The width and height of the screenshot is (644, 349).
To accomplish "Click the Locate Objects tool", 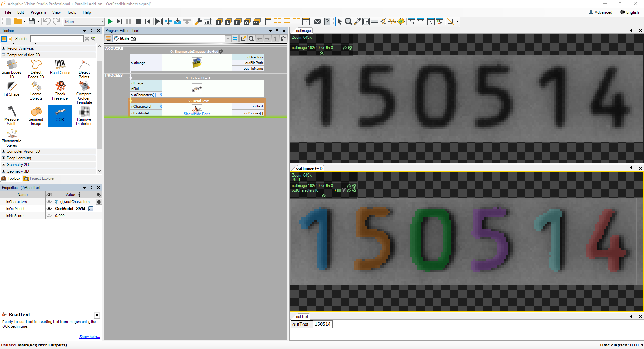I will click(36, 91).
